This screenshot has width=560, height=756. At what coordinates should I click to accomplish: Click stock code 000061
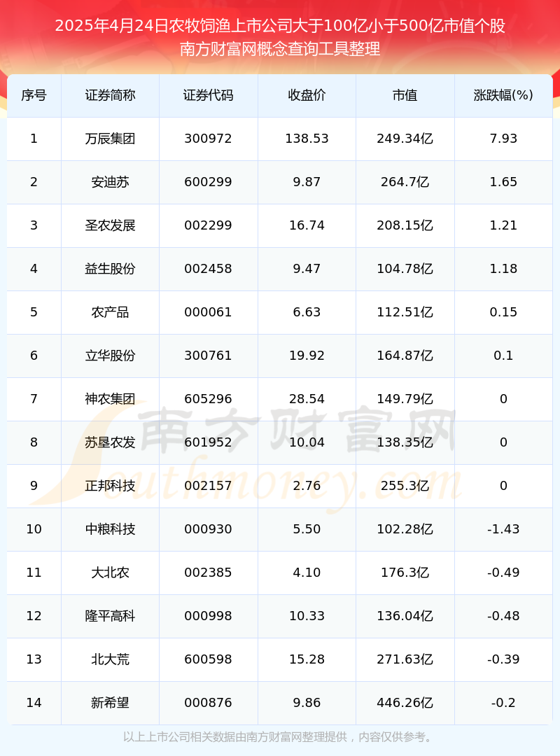209,312
